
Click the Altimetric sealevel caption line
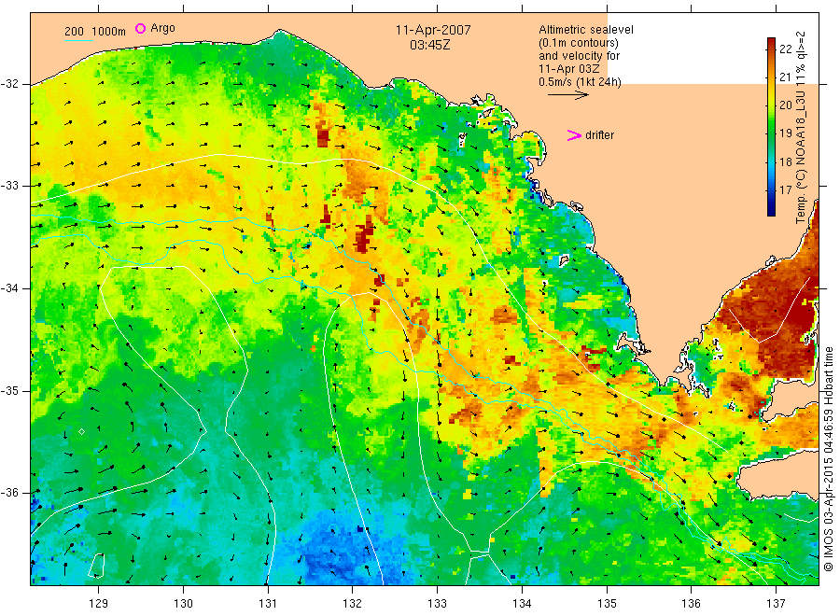pyautogui.click(x=586, y=30)
